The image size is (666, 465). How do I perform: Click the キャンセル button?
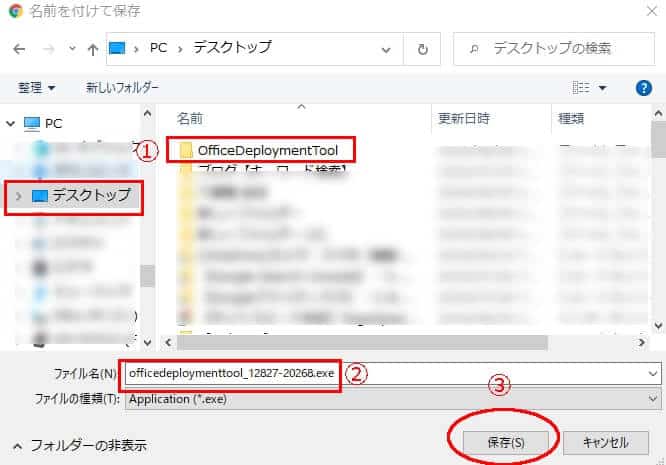[606, 443]
